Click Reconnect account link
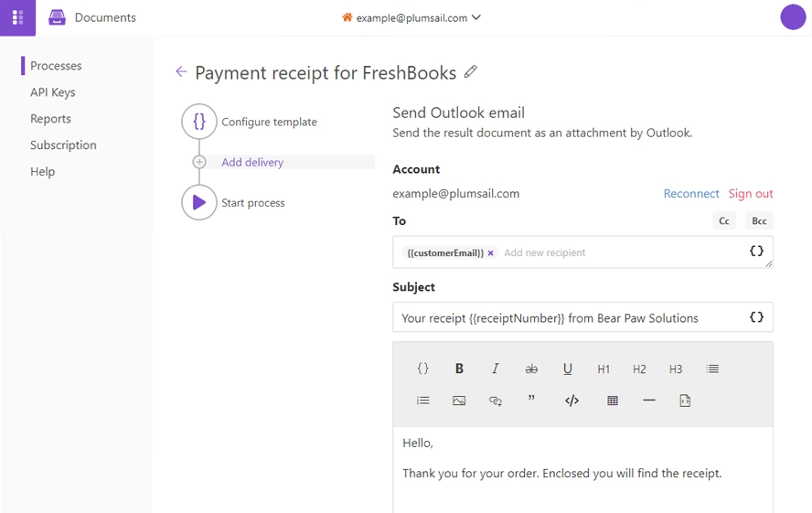Screen dimensions: 812x513 coord(691,194)
